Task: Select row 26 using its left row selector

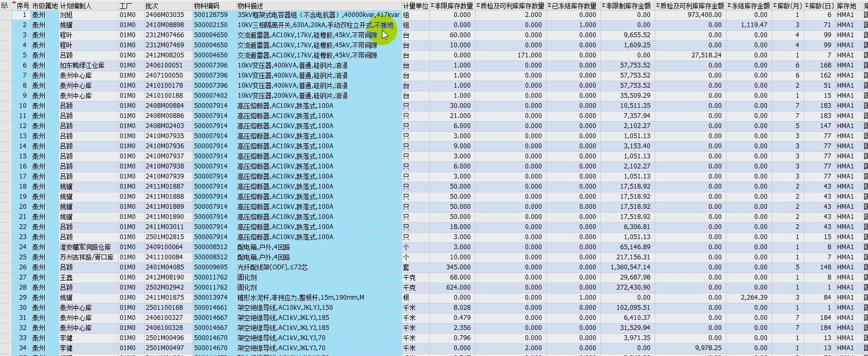Action: (5, 267)
